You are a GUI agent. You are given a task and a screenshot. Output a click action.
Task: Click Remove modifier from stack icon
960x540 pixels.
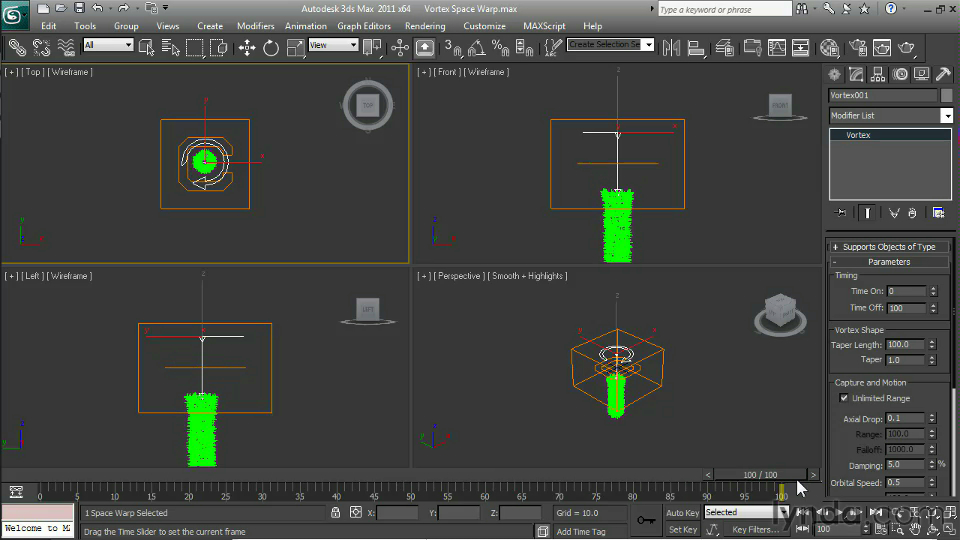(912, 212)
